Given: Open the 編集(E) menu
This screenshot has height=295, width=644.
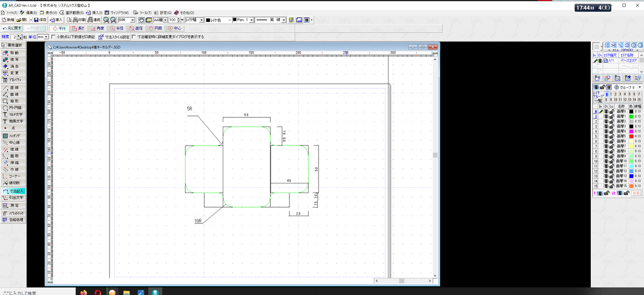Looking at the screenshot, I should click(x=29, y=12).
